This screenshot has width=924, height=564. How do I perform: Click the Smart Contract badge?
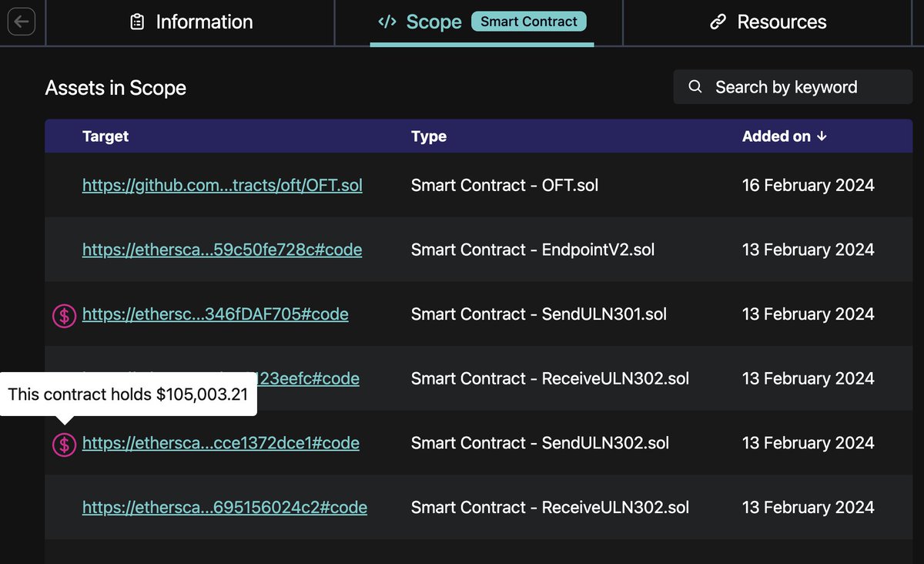(x=528, y=22)
